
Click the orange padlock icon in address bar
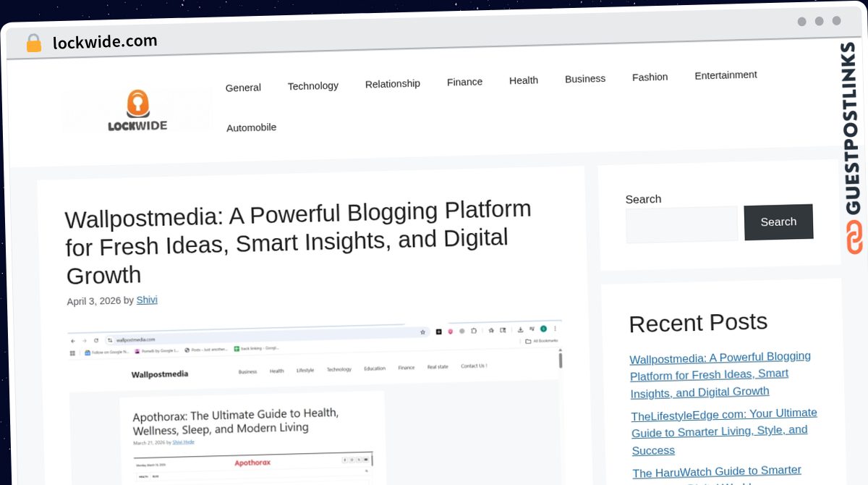[x=33, y=43]
